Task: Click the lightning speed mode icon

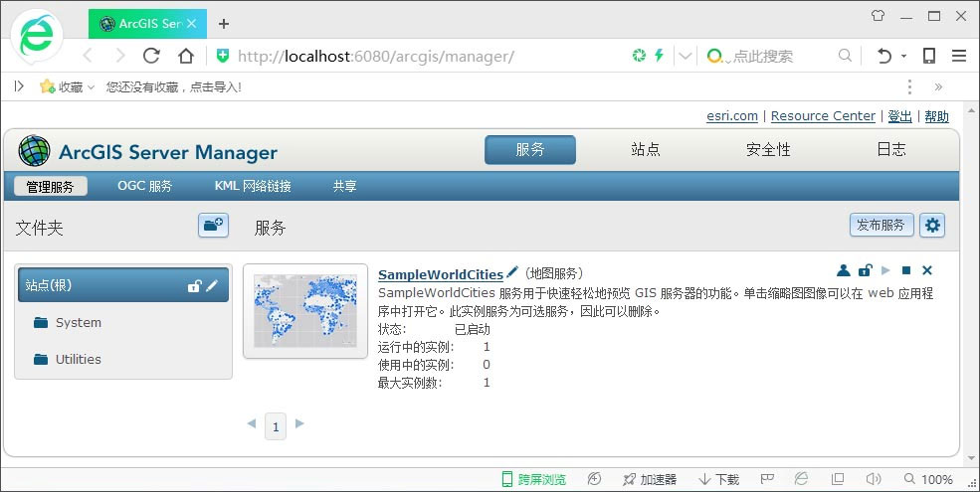Action: [x=658, y=56]
